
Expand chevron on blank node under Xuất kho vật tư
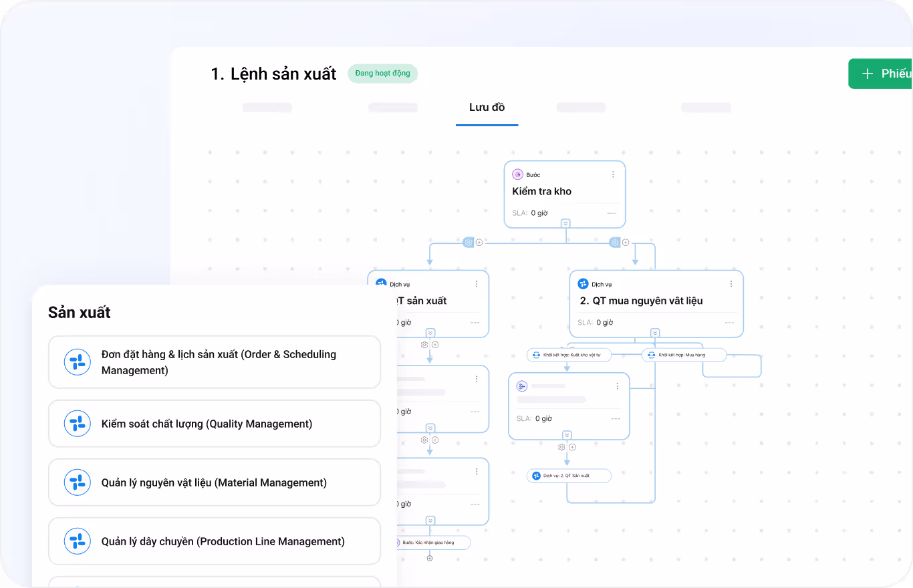[x=567, y=435]
